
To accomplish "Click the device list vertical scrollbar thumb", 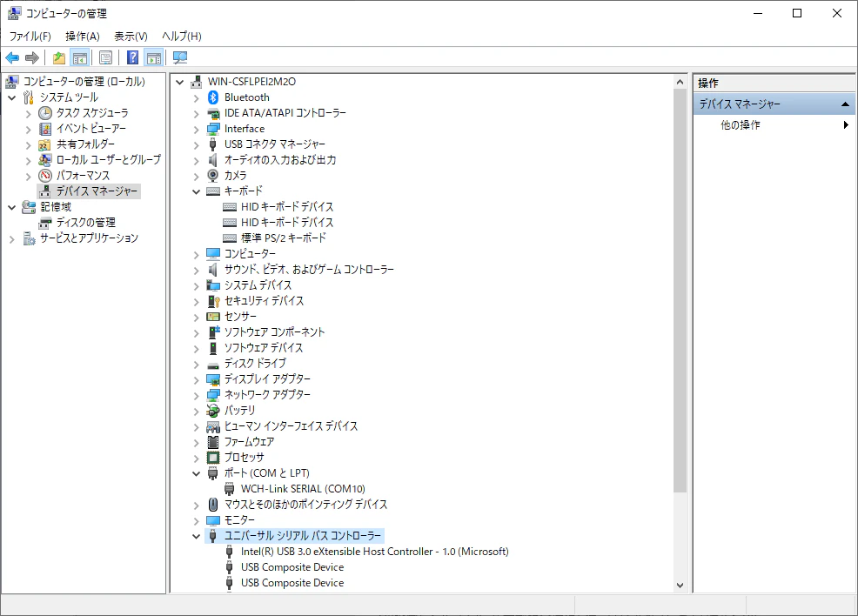I will point(680,291).
